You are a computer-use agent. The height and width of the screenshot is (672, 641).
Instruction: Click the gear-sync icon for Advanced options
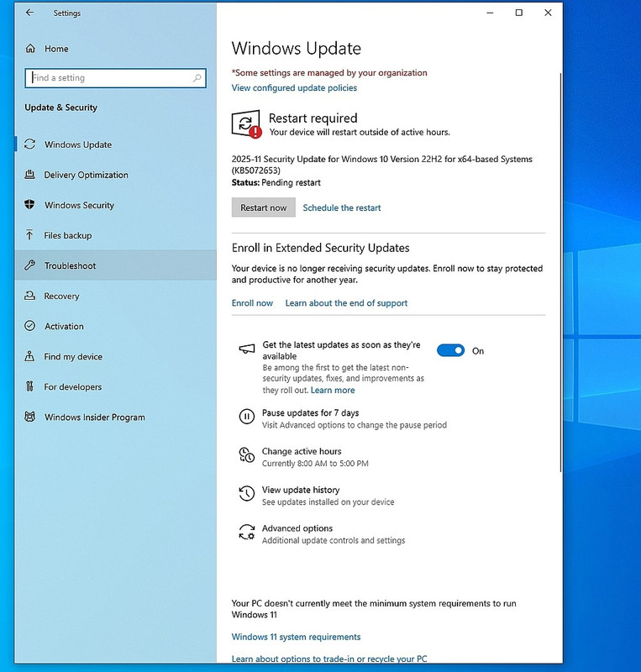pyautogui.click(x=246, y=532)
